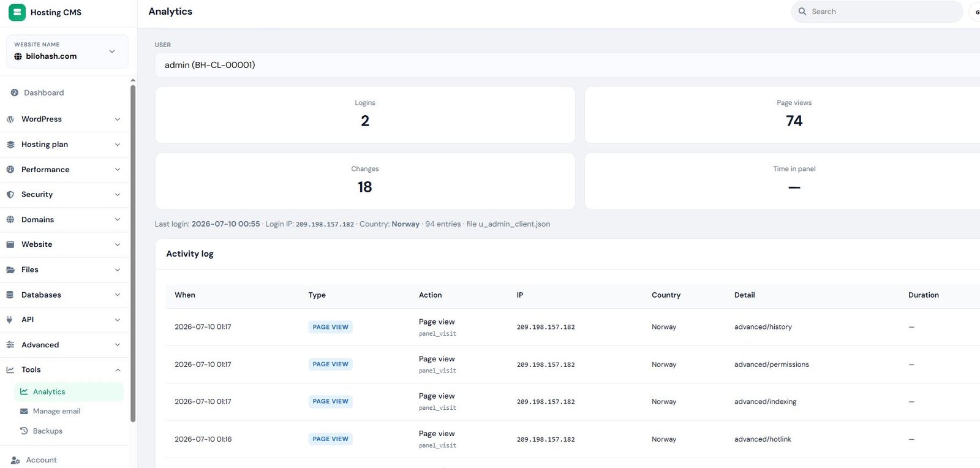Click the login IP 209.198.157.182 in summary
980x468 pixels.
coord(325,225)
